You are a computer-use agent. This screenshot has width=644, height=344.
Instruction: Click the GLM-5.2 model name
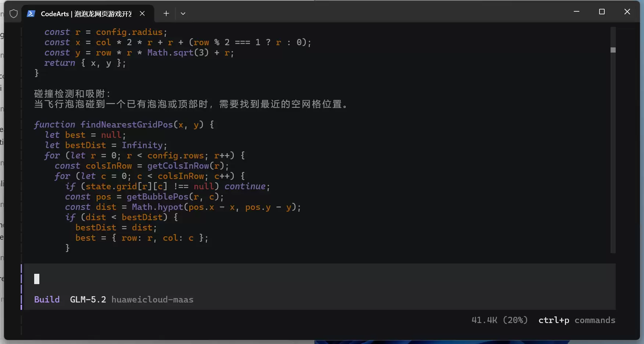pos(88,300)
